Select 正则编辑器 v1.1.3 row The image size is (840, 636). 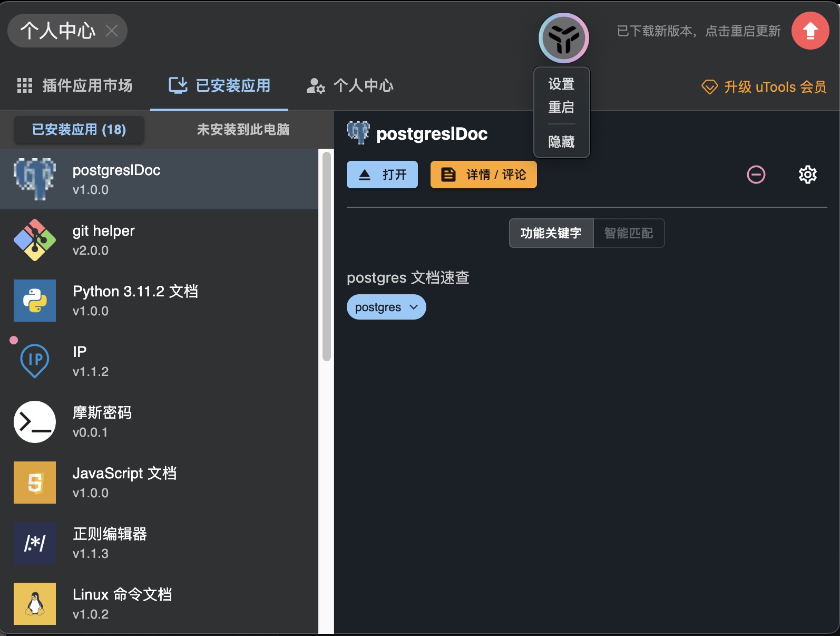[x=159, y=543]
